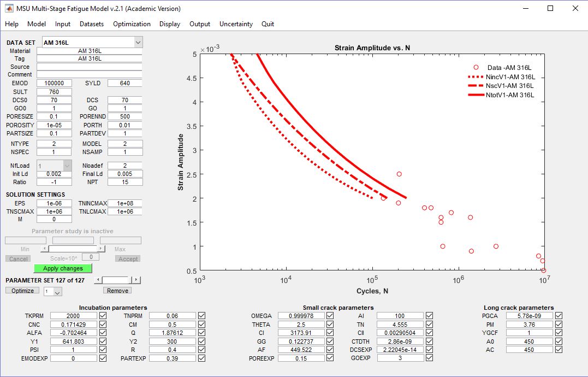588x377 pixels.
Task: Click right arrow of parameter set slider
Action: click(136, 280)
